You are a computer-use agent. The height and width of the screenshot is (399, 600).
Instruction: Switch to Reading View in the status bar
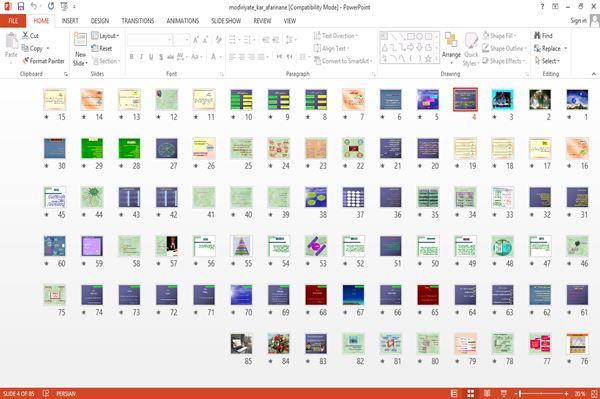coord(487,393)
